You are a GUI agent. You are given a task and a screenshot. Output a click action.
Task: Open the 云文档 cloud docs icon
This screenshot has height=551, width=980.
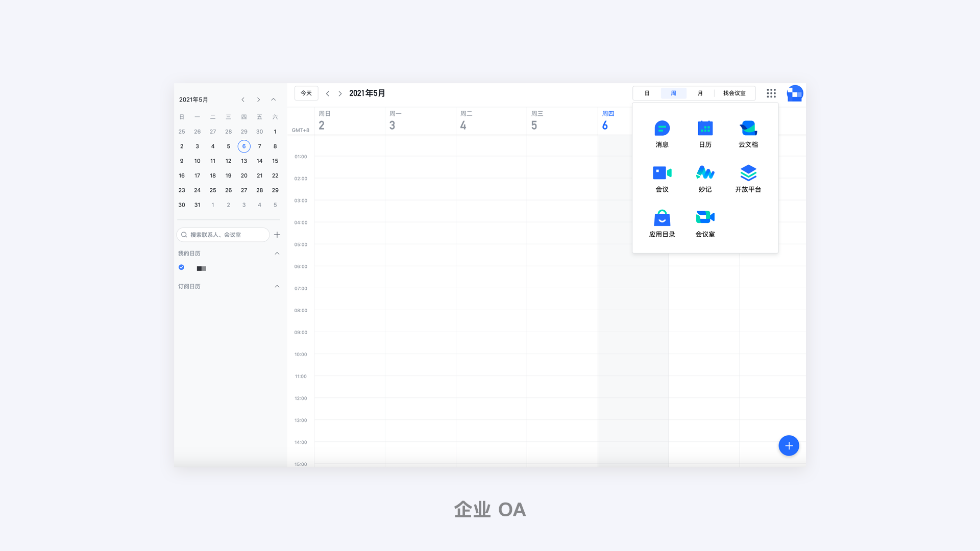(748, 129)
